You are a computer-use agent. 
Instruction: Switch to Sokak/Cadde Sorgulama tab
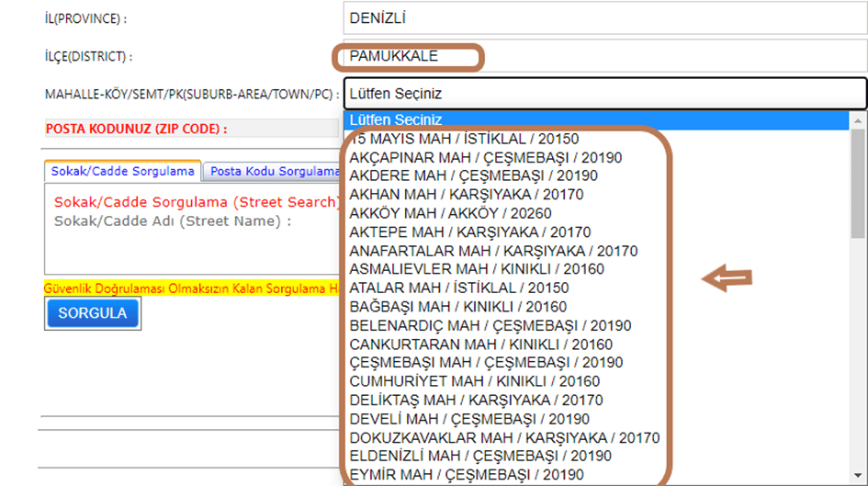pos(122,171)
